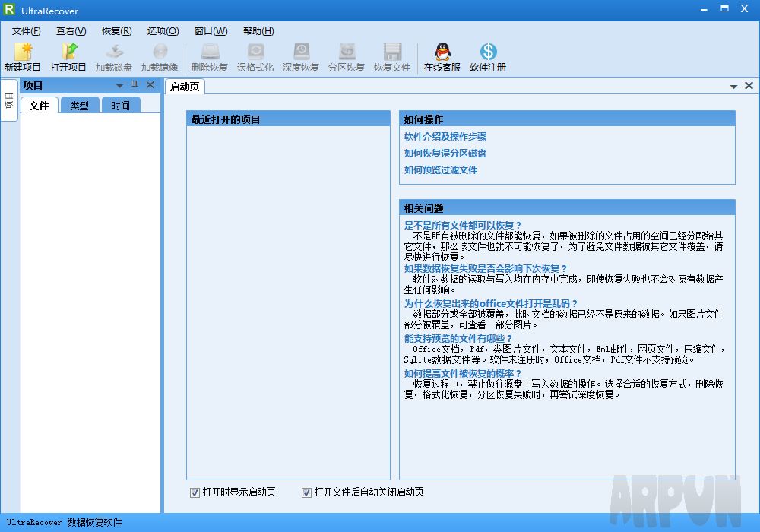Viewport: 760px width, 532px height.
Task: Open link 软件介绍及操作步骤
Action: (445, 137)
